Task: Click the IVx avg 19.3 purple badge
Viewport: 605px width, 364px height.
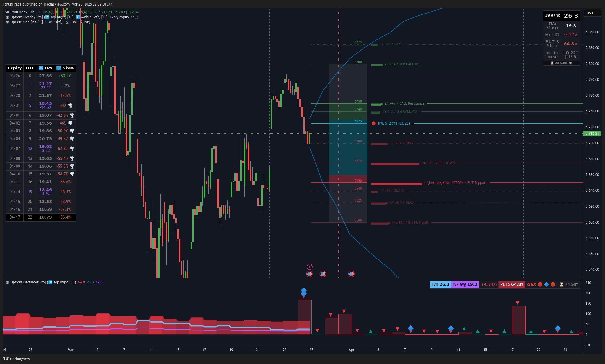Action: [x=465, y=285]
